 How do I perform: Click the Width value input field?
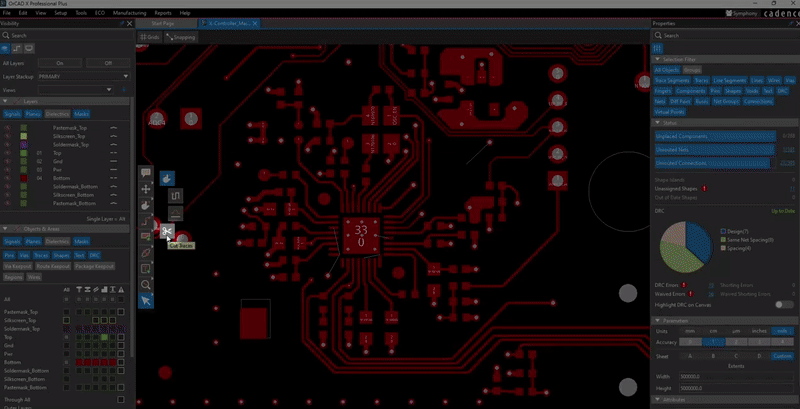736,376
